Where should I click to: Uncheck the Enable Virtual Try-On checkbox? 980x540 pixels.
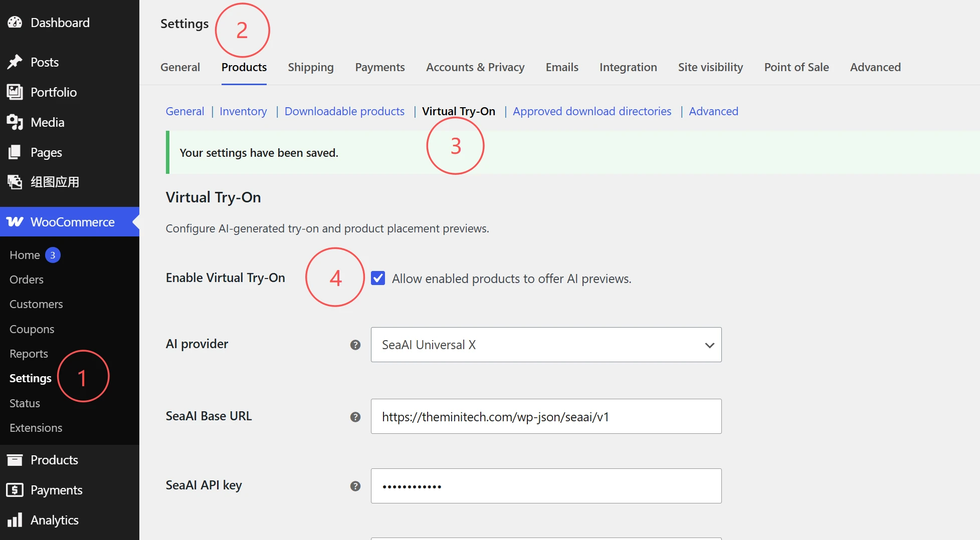(x=378, y=278)
